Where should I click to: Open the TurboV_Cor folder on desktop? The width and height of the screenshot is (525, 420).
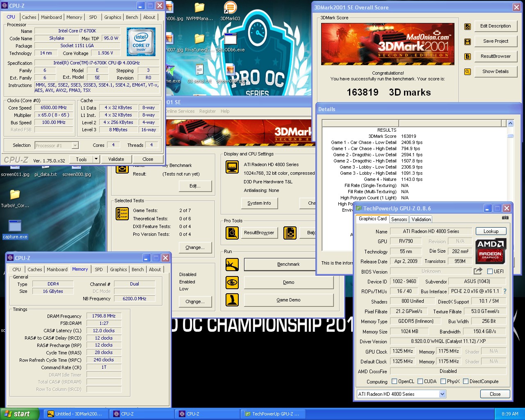click(x=15, y=198)
